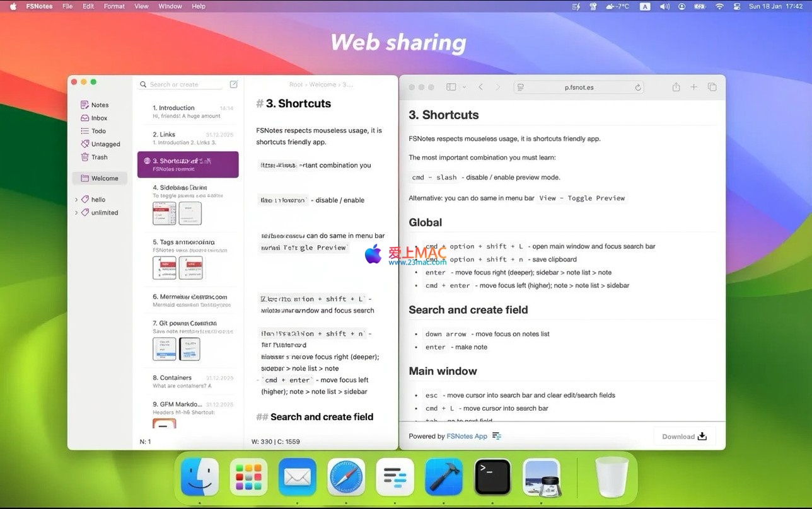This screenshot has height=509, width=812.
Task: Reload the p.fsnot.es page
Action: click(638, 88)
